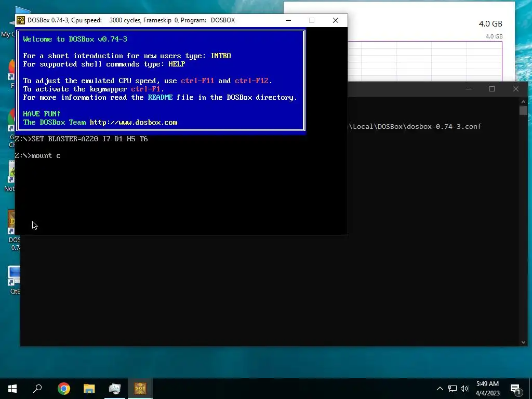The height and width of the screenshot is (399, 532).
Task: Maximize the DOSBox status console window
Action: [492, 89]
